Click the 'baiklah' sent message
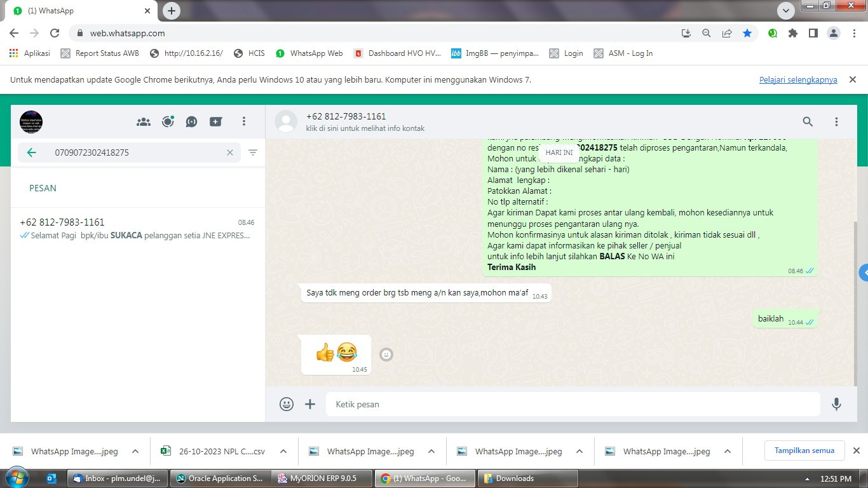 coord(787,319)
